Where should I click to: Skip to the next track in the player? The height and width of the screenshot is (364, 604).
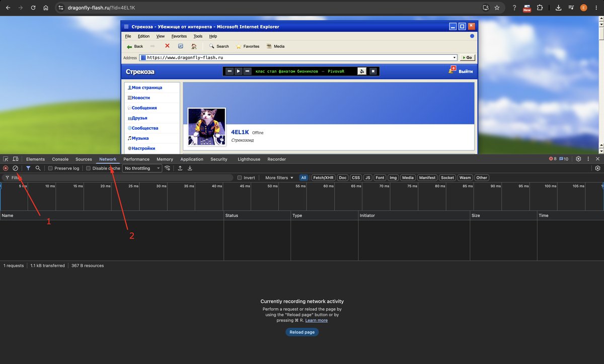click(x=247, y=71)
